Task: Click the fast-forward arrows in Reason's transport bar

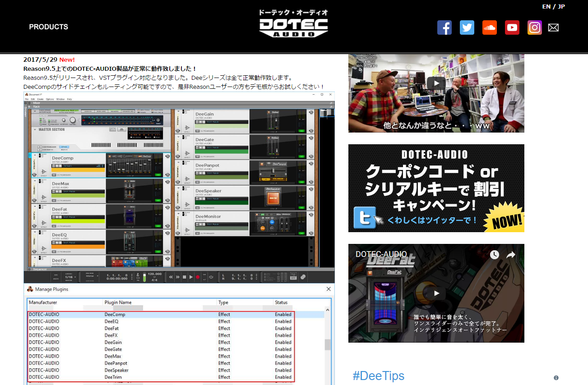Action: pos(178,277)
